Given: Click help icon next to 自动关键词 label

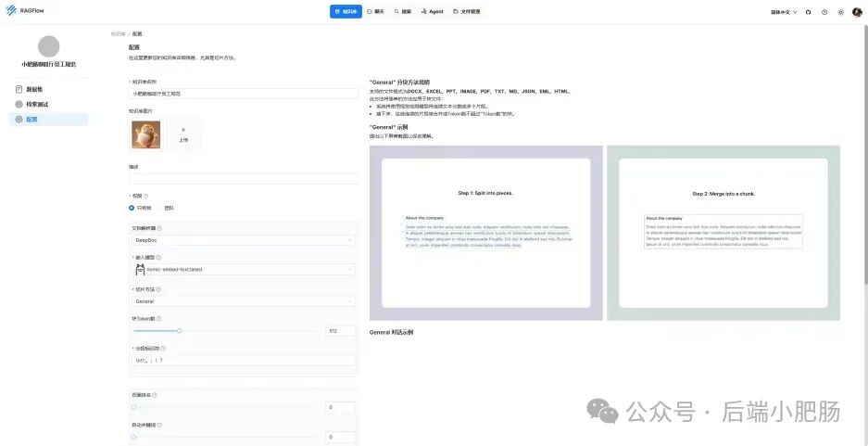Looking at the screenshot, I should pyautogui.click(x=158, y=425).
